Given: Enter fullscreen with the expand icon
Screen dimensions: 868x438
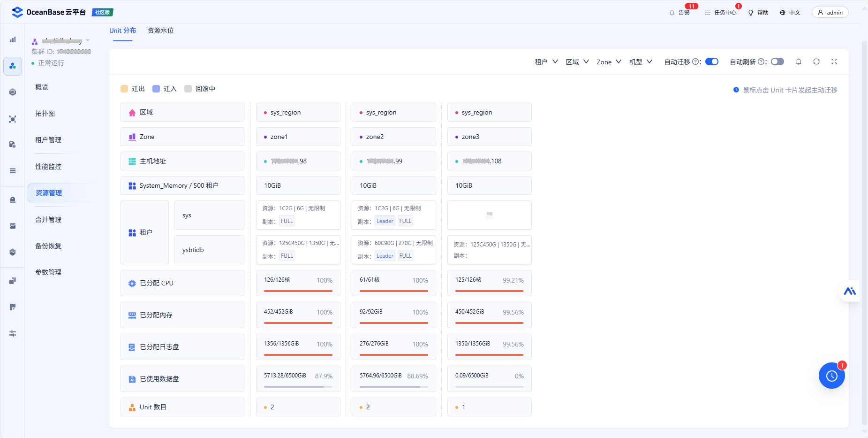Looking at the screenshot, I should (x=834, y=61).
